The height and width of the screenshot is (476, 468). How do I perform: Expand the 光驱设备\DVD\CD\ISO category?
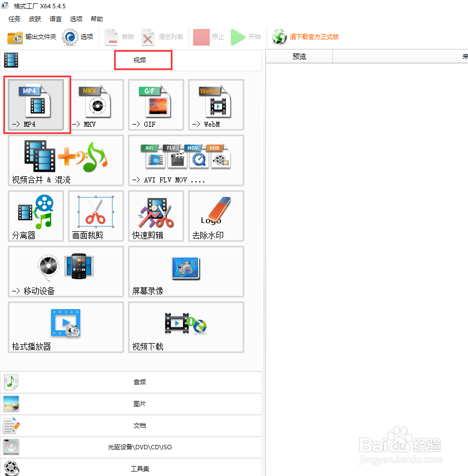click(x=131, y=447)
